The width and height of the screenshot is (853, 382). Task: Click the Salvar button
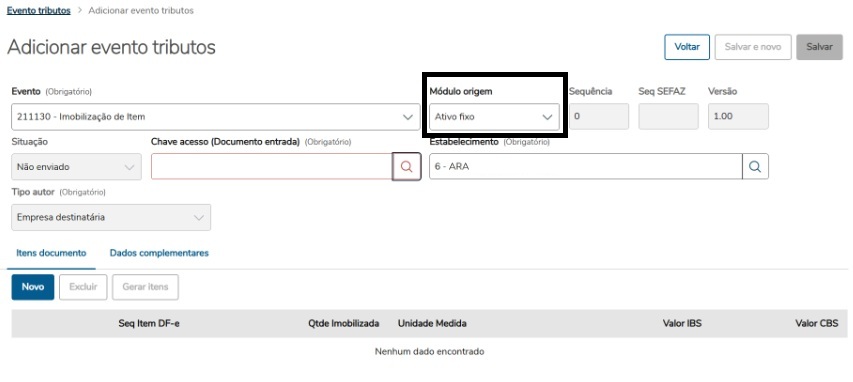point(819,47)
